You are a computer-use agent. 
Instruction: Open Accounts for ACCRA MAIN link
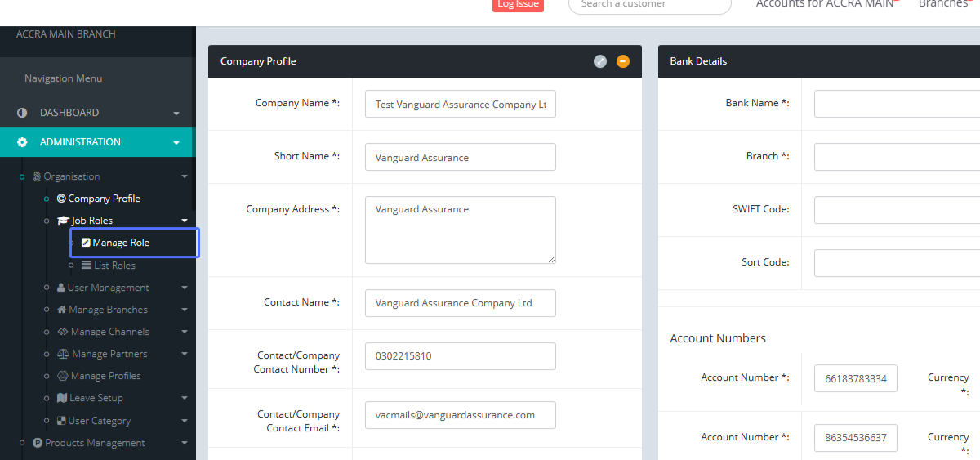point(825,4)
